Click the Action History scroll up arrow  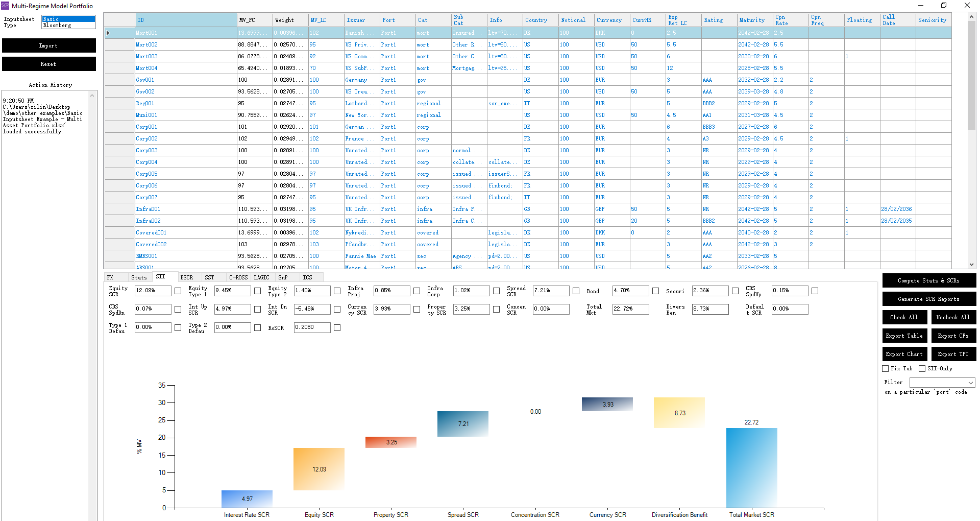click(x=92, y=96)
